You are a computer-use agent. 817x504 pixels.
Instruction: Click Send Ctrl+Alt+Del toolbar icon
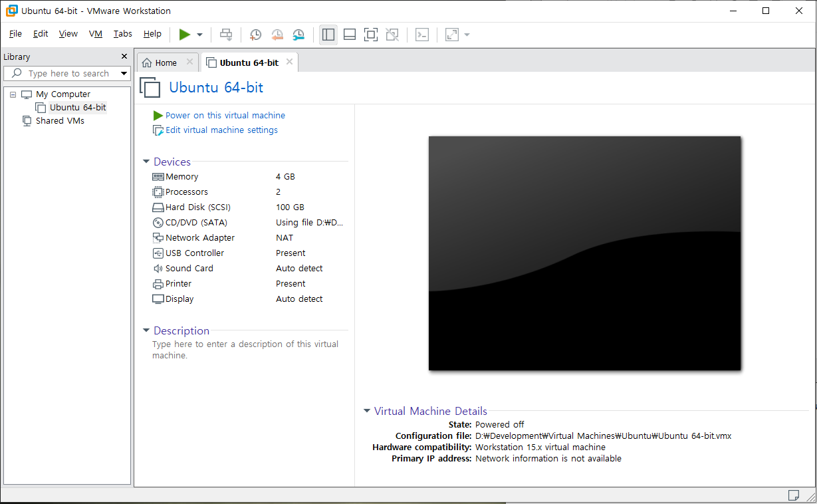coord(227,35)
